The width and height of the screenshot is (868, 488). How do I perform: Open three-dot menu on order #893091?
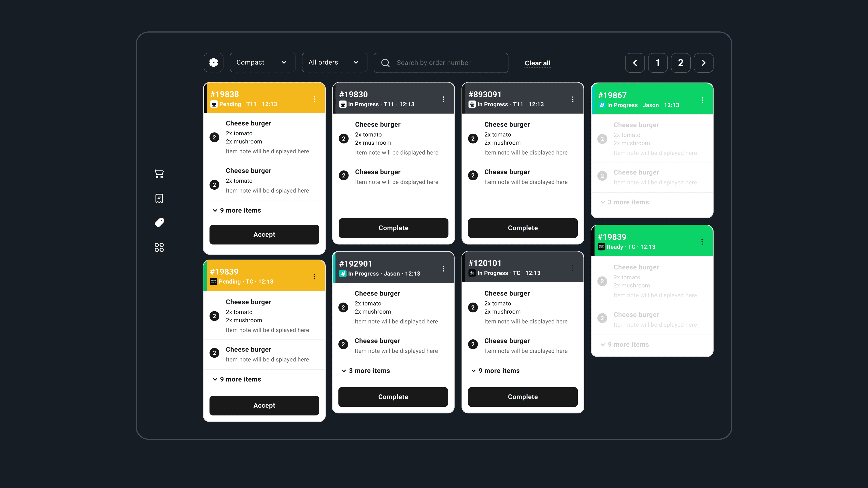click(x=573, y=99)
